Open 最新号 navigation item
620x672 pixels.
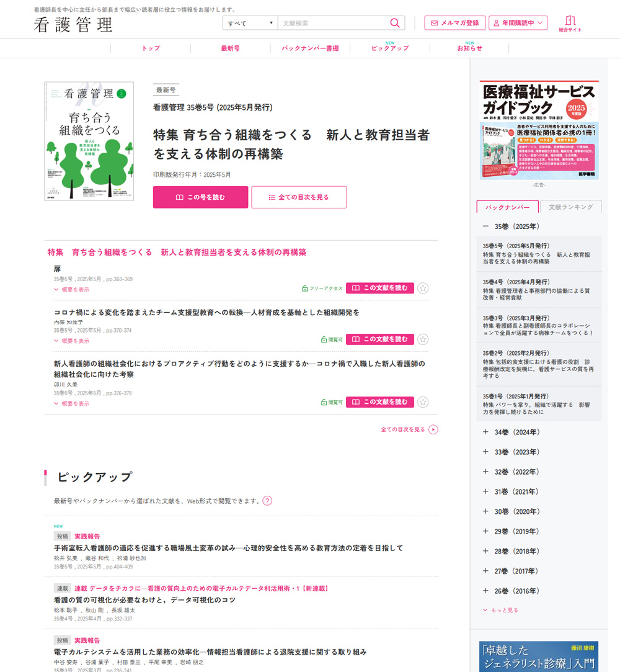(231, 48)
